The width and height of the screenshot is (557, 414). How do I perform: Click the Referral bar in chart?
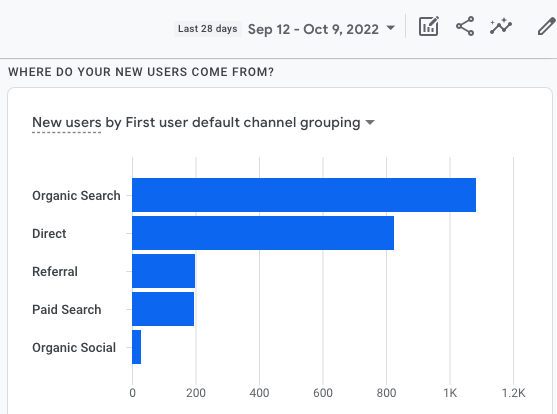(163, 271)
